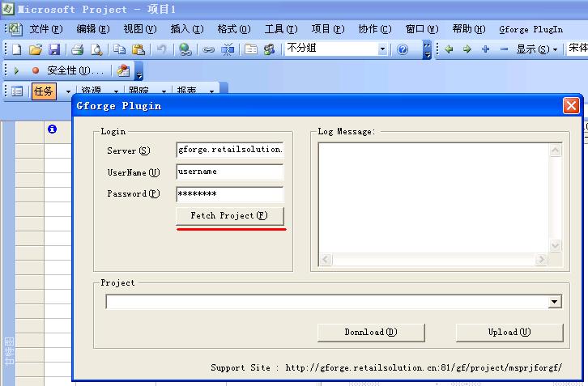This screenshot has height=386, width=588.
Task: Open Help with the question mark icon
Action: [x=403, y=49]
